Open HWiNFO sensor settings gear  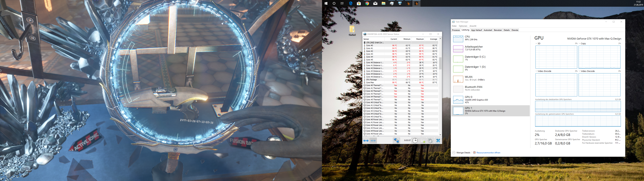coord(430,141)
